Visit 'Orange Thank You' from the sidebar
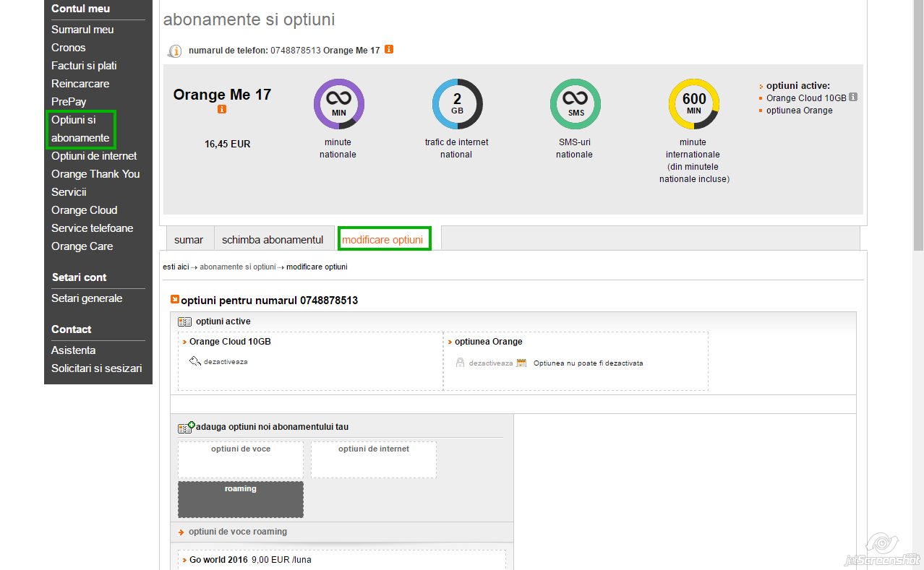Screen dimensions: 924x570 click(95, 174)
